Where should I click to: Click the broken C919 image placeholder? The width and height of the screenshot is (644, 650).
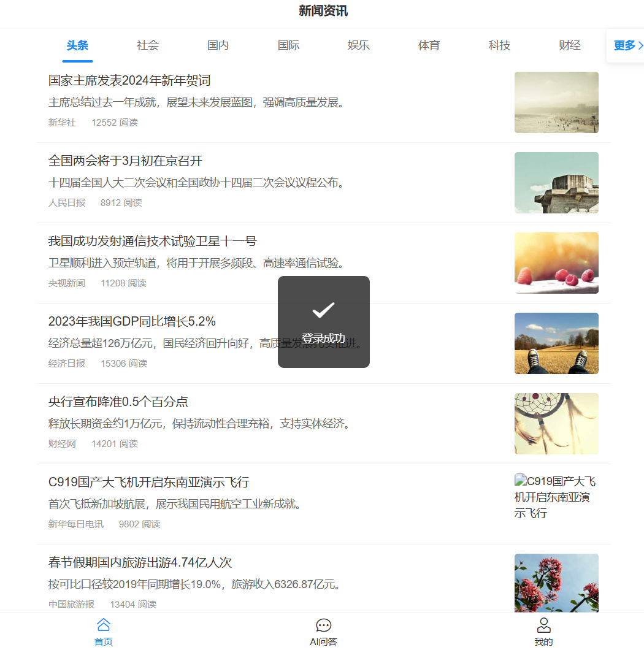pyautogui.click(x=555, y=497)
